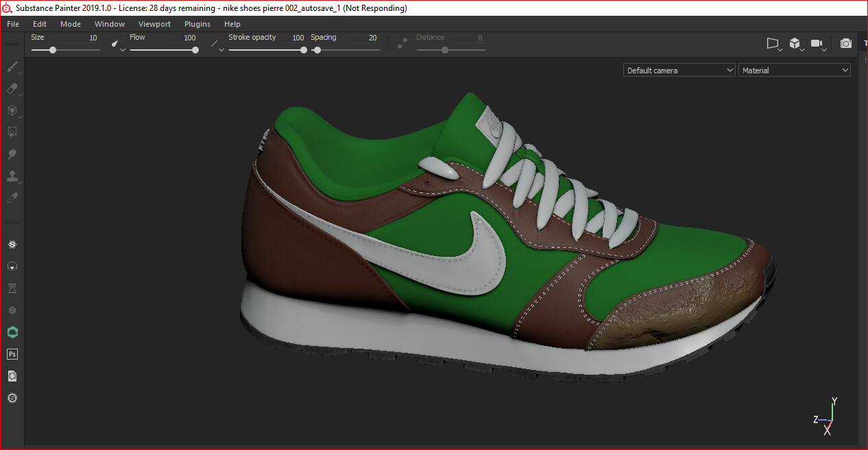Click the video camera rotation icon
Image resolution: width=868 pixels, height=450 pixels.
point(816,43)
